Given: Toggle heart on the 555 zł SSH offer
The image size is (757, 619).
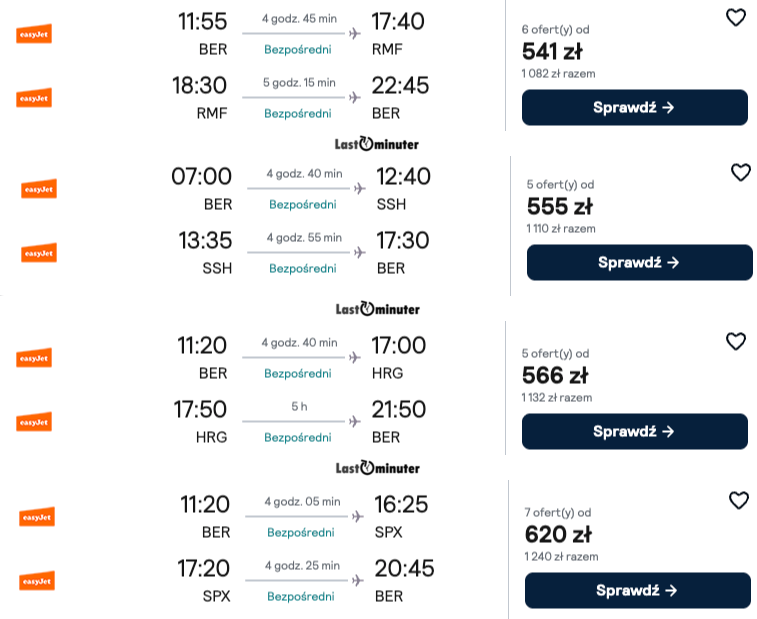Looking at the screenshot, I should coord(740,172).
